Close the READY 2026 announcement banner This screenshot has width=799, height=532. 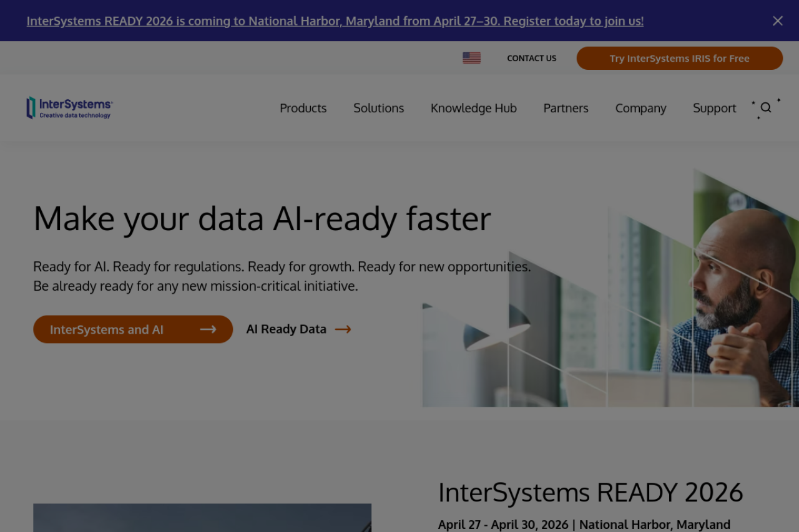tap(777, 21)
